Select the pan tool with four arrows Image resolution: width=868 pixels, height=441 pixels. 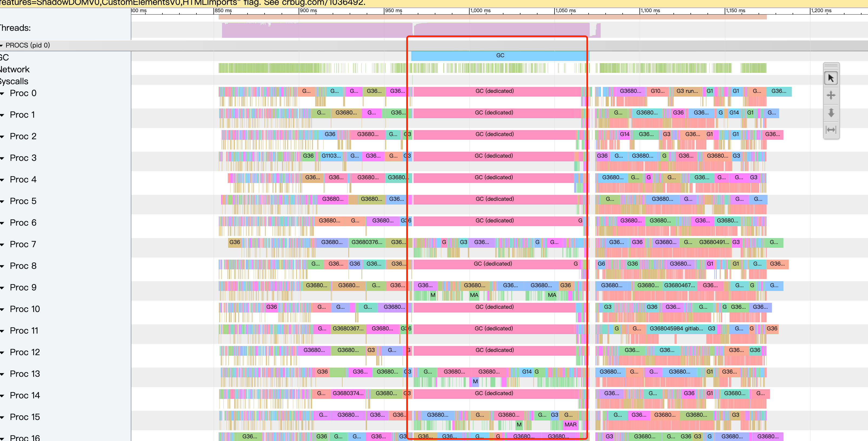pyautogui.click(x=831, y=95)
